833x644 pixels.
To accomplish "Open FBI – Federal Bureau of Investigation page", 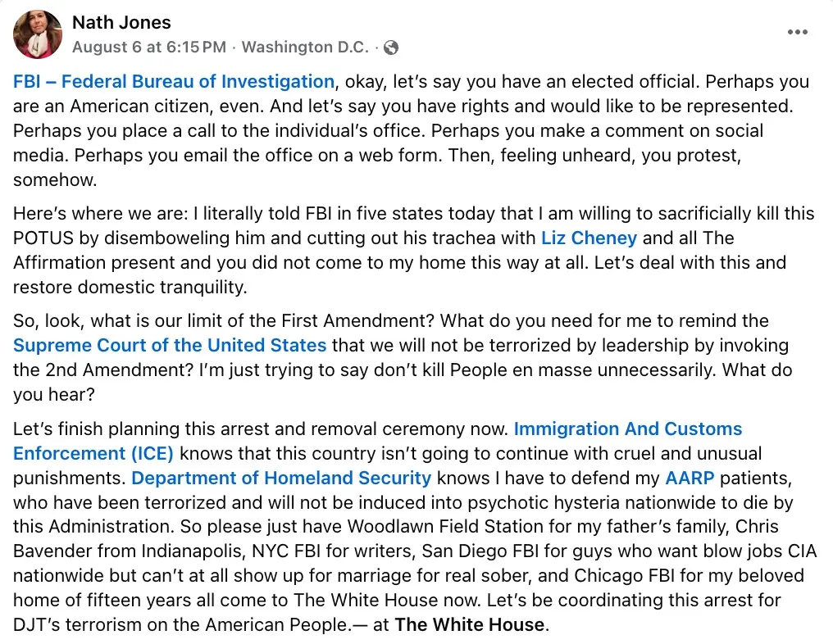I will pos(174,82).
